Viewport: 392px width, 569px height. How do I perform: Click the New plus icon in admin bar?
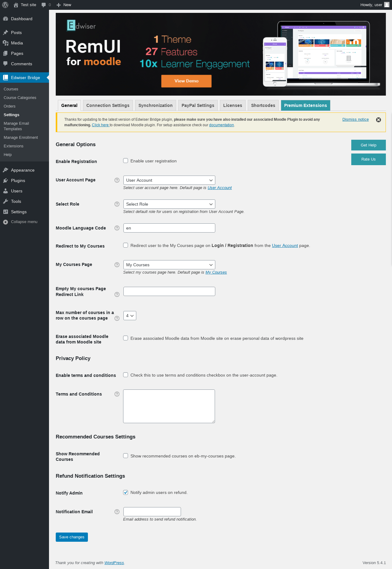tap(59, 5)
